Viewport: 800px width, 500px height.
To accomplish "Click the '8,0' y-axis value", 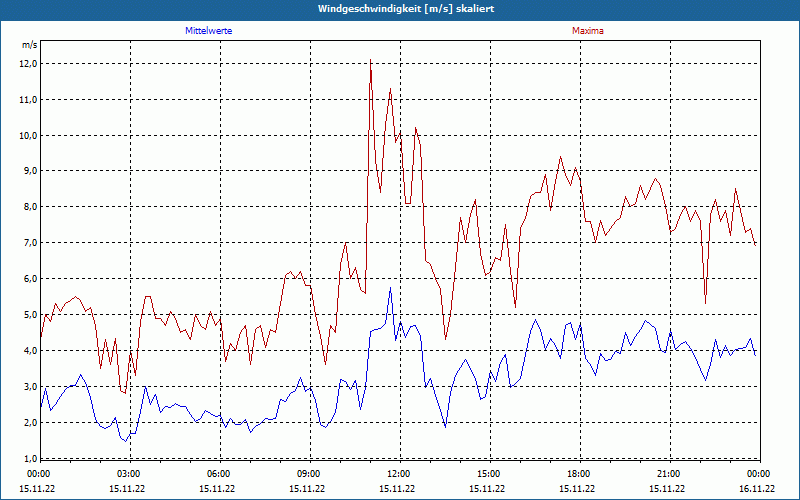I will coord(30,207).
